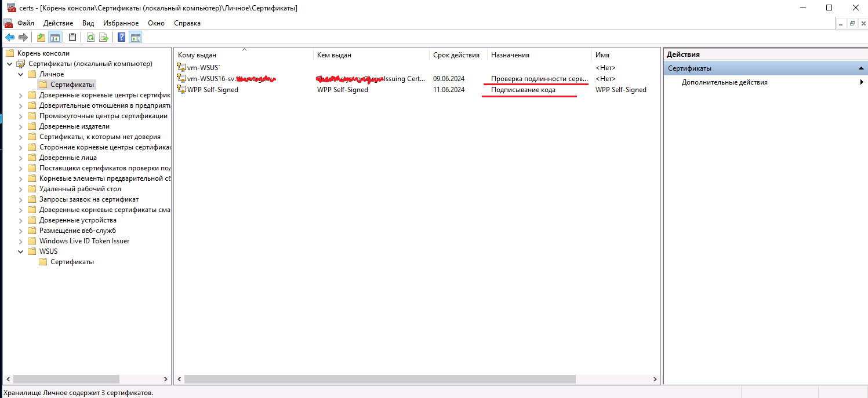Open the Вид menu

click(x=88, y=23)
